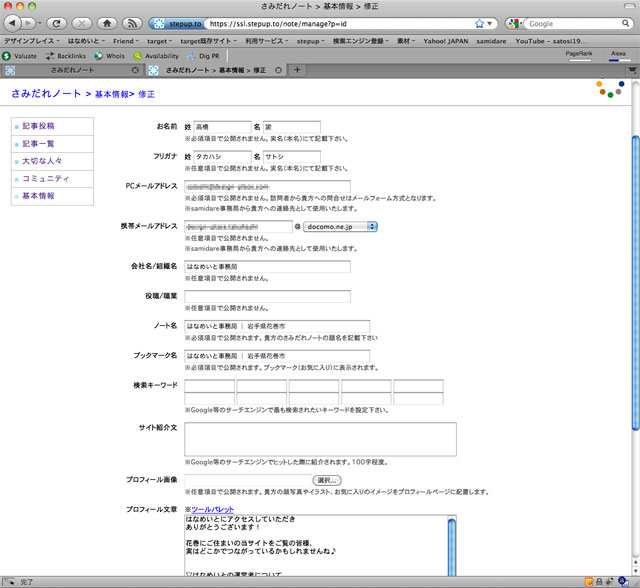Open コミュニティ from the sidebar menu
This screenshot has width=640, height=588.
tap(45, 178)
